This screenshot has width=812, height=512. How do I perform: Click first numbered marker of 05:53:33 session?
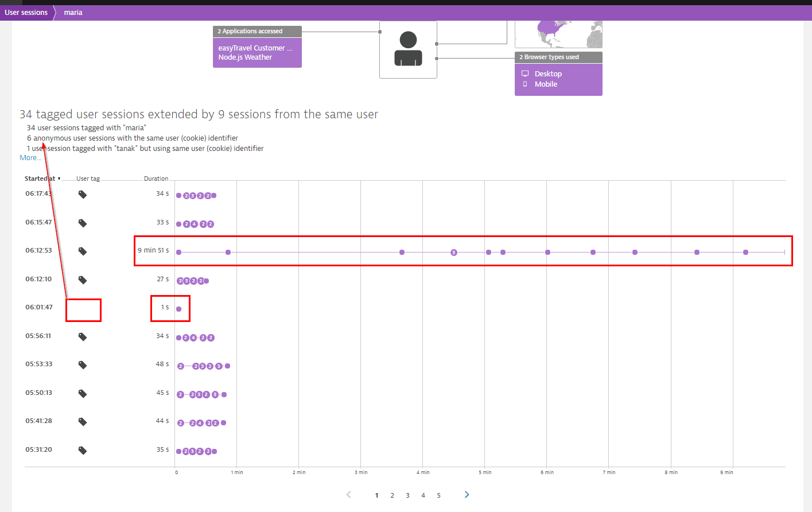point(181,366)
